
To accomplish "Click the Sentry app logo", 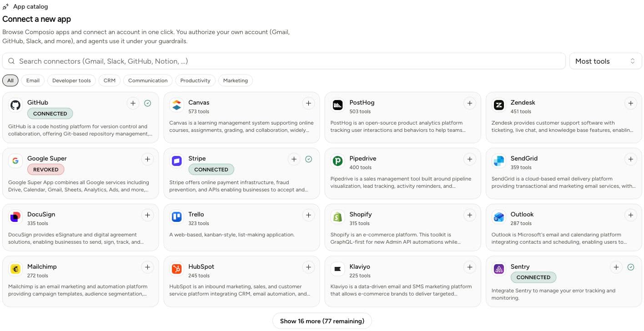I will (x=498, y=270).
